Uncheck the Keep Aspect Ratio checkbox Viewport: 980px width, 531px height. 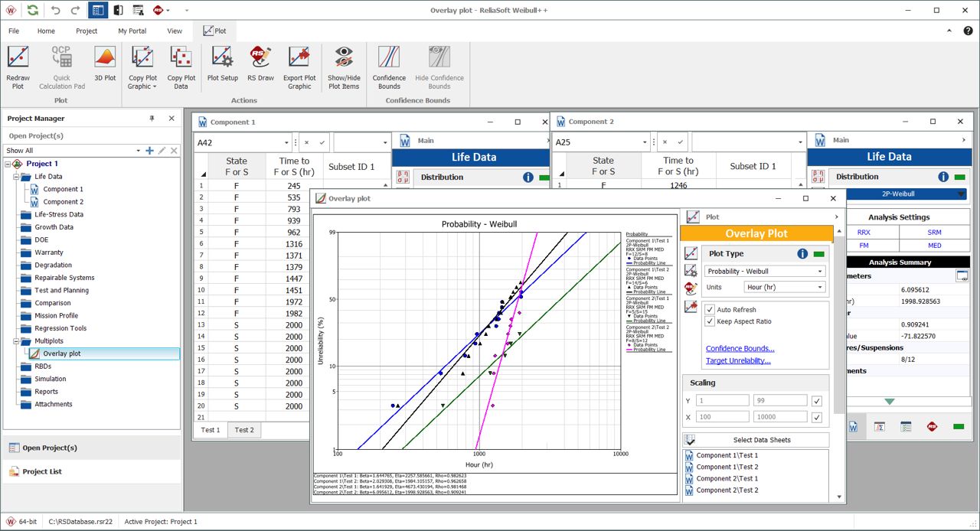tap(710, 322)
